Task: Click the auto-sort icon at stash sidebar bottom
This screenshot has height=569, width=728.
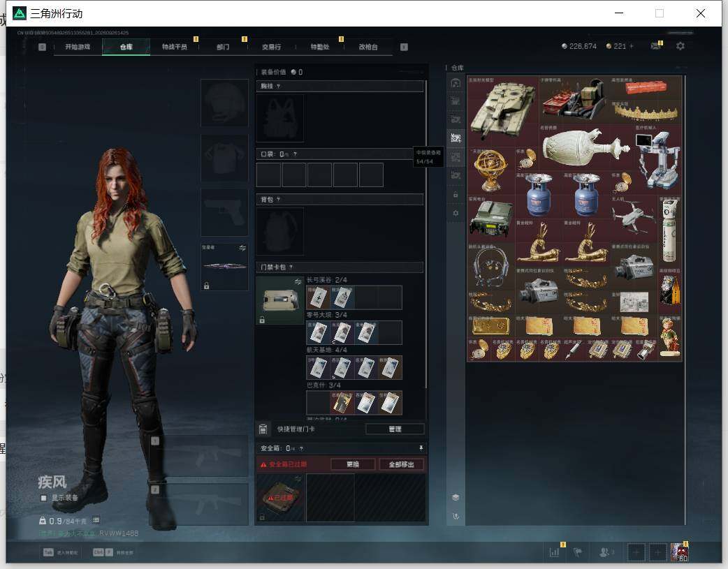Action: [456, 516]
